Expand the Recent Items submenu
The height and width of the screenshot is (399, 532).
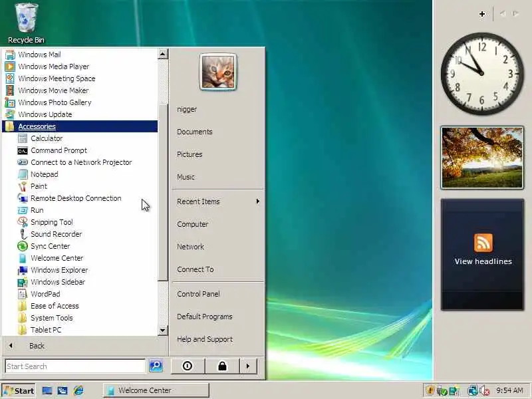(x=217, y=201)
